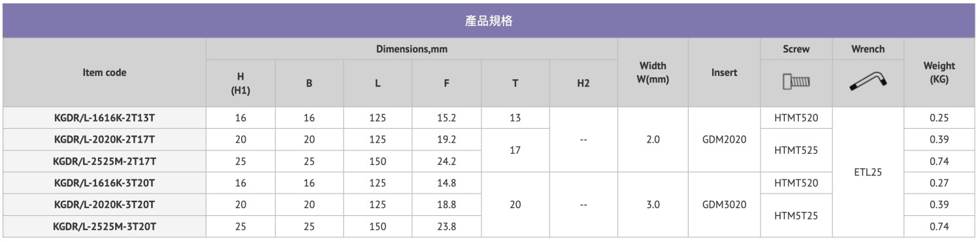Click the HTM5T25 screw cell
This screenshot has height=242, width=980.
click(796, 215)
